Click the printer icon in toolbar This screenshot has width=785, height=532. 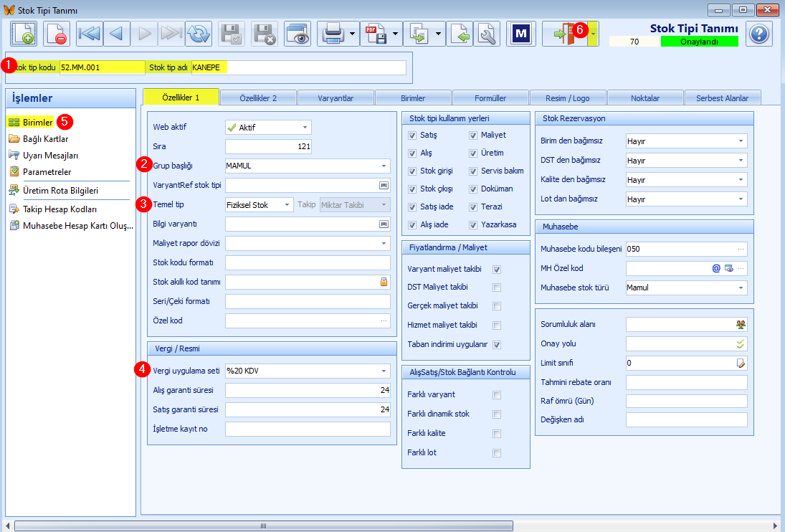pyautogui.click(x=333, y=34)
